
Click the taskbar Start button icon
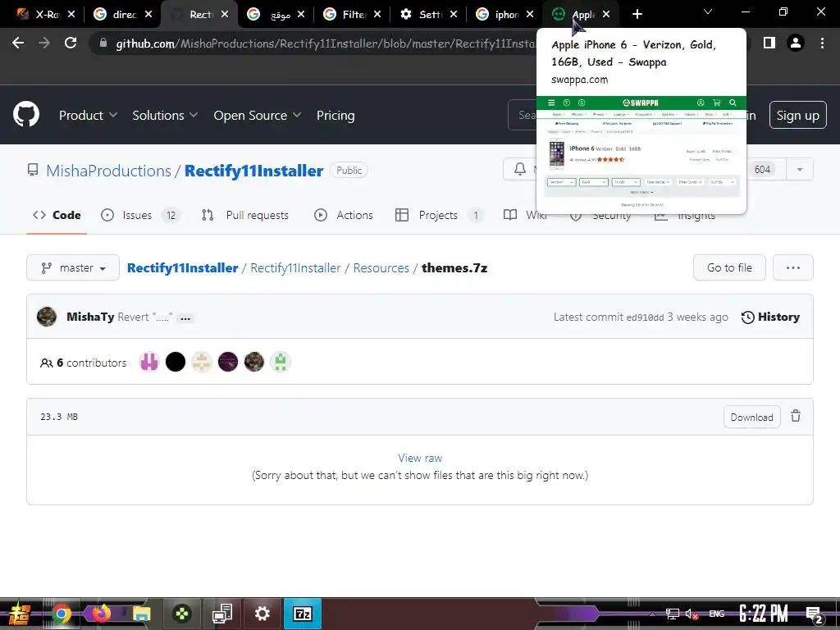click(18, 614)
